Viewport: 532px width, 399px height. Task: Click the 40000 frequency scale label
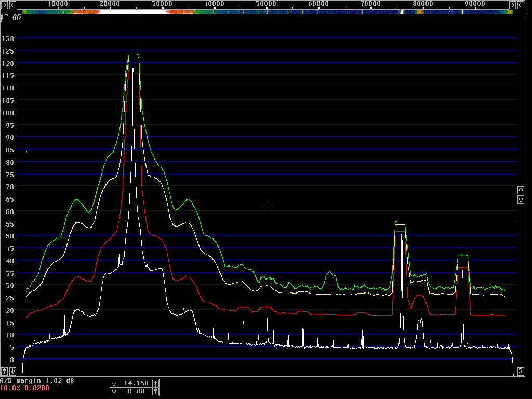pos(214,4)
